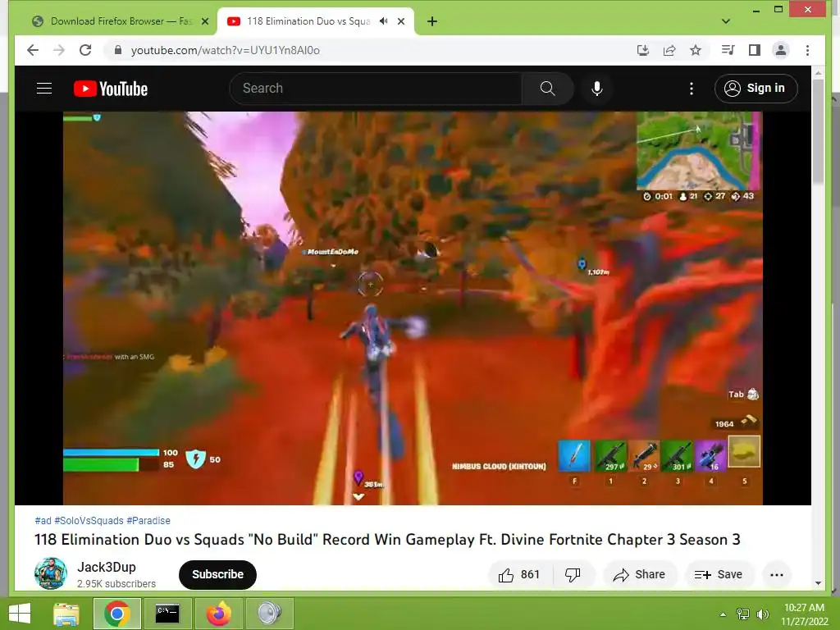
Task: Click the video player to pause
Action: pyautogui.click(x=413, y=308)
